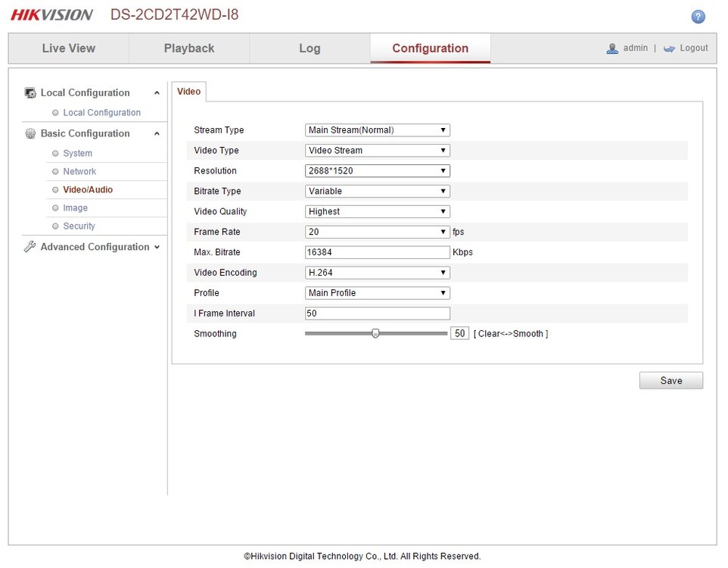
Task: Click the Advanced Configuration wrench icon
Action: (30, 247)
